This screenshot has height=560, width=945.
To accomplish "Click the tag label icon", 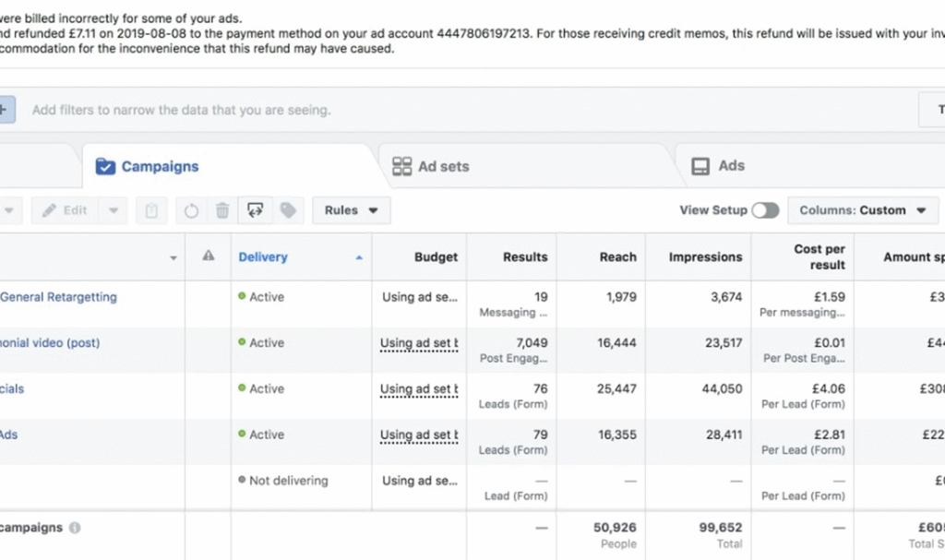I will pyautogui.click(x=288, y=210).
